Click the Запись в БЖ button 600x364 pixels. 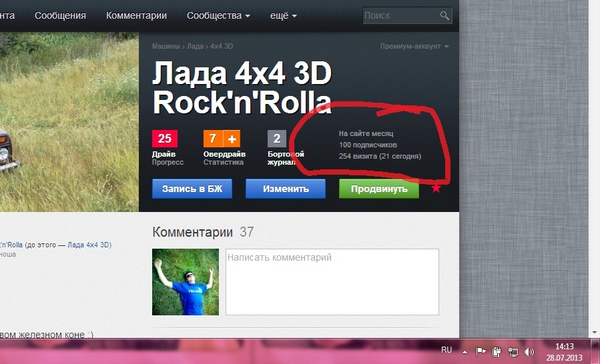(x=192, y=189)
